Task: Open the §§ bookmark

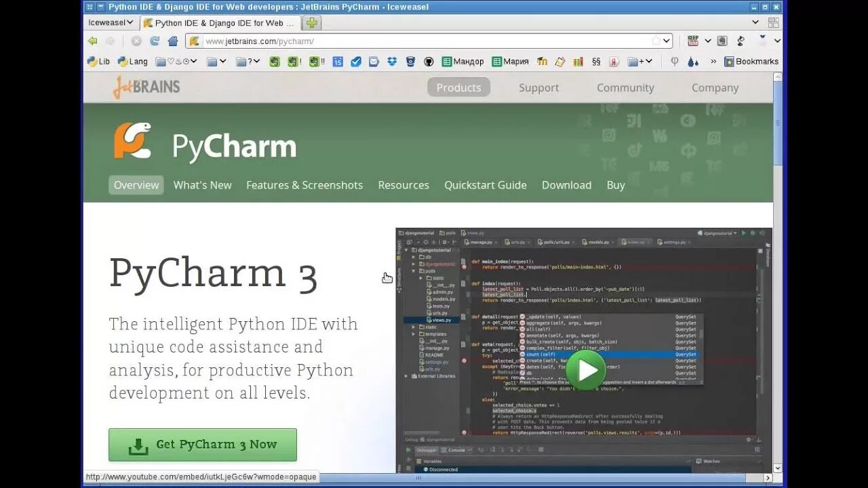Action: click(x=596, y=61)
